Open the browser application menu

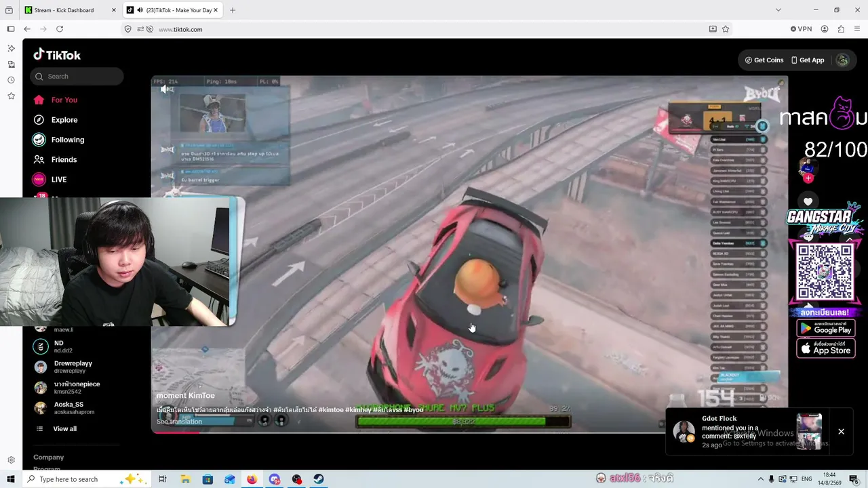(x=857, y=29)
